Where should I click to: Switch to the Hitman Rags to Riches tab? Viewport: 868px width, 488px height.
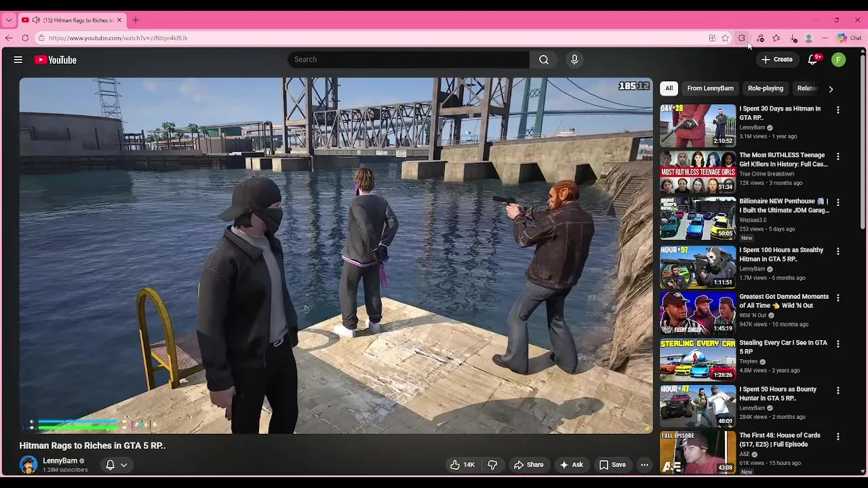pyautogui.click(x=71, y=20)
